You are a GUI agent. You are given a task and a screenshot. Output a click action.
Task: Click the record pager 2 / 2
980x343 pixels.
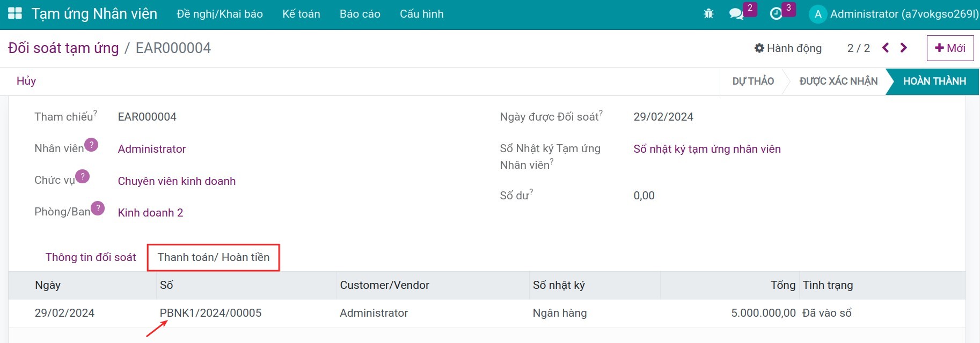[858, 48]
